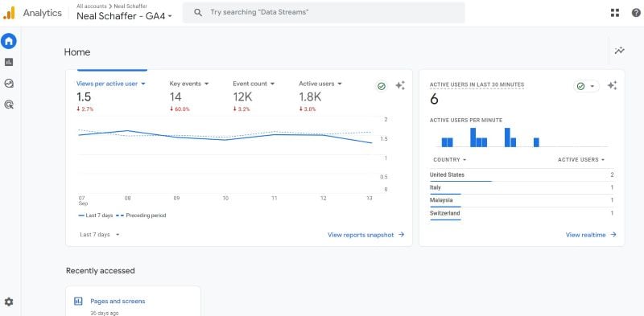Image resolution: width=644 pixels, height=316 pixels.
Task: Open the Country dimension dropdown
Action: [x=450, y=160]
